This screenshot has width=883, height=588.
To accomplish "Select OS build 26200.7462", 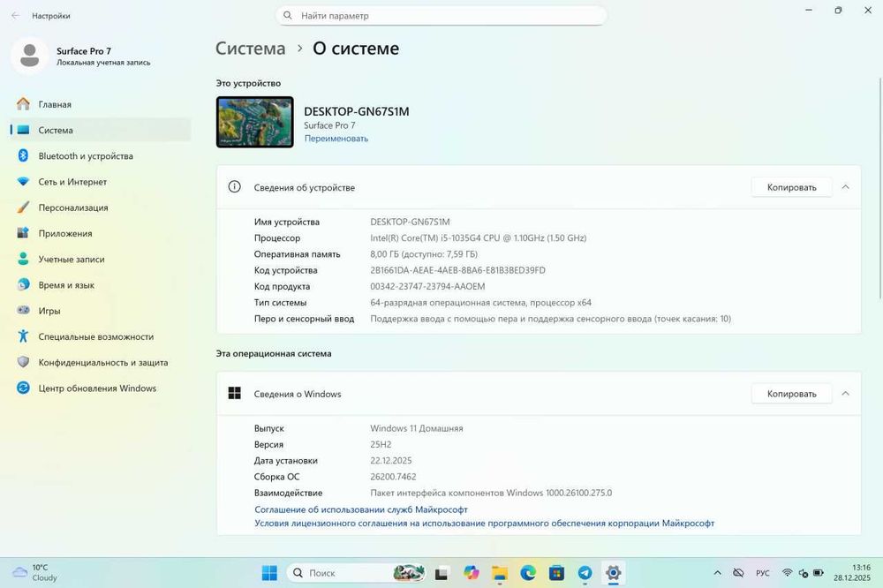I will tap(393, 477).
